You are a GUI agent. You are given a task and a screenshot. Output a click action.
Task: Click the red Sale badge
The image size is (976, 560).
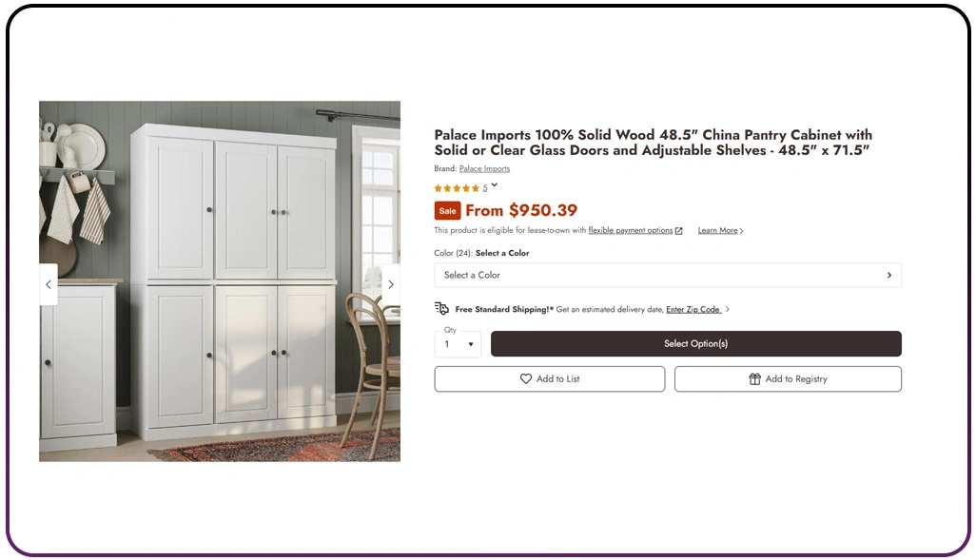pyautogui.click(x=447, y=211)
